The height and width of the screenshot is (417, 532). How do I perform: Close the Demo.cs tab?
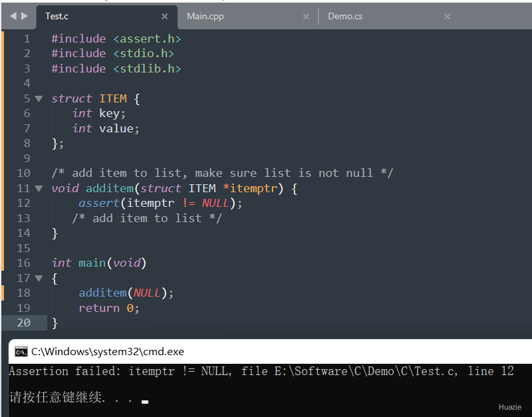[447, 17]
